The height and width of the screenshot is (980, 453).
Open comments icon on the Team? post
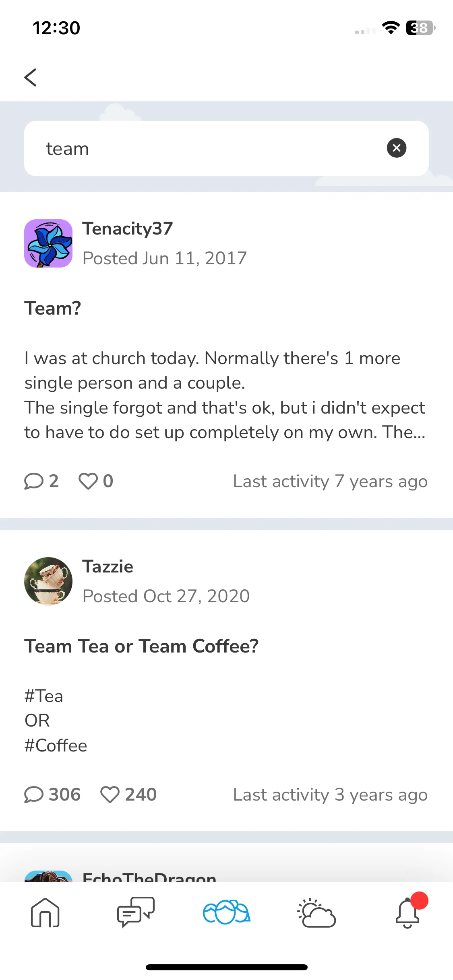[34, 481]
